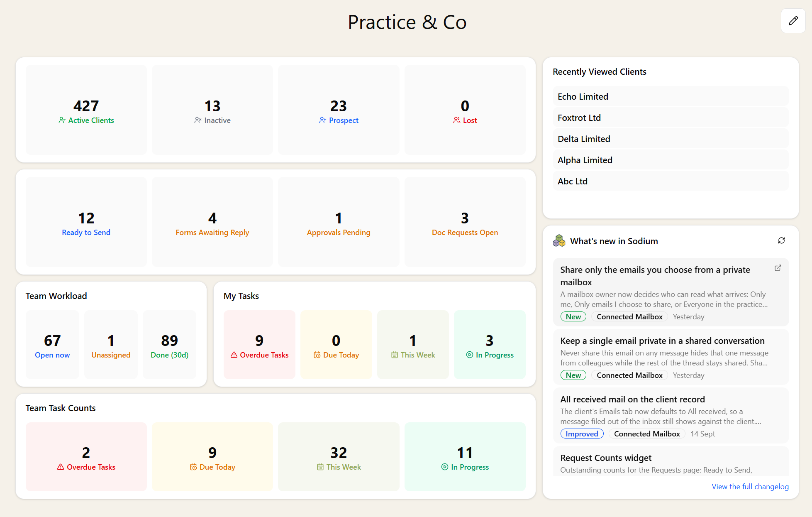The width and height of the screenshot is (812, 517).
Task: Open Echo Limited from recently viewed clients
Action: pyautogui.click(x=671, y=96)
